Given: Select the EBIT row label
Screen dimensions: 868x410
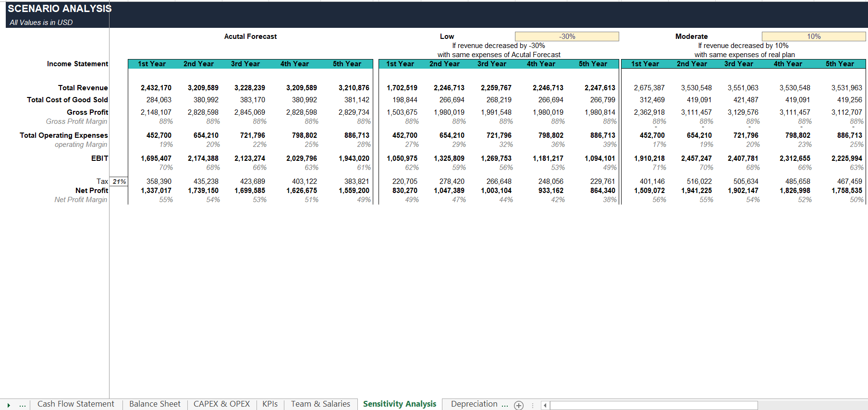Looking at the screenshot, I should tap(99, 158).
